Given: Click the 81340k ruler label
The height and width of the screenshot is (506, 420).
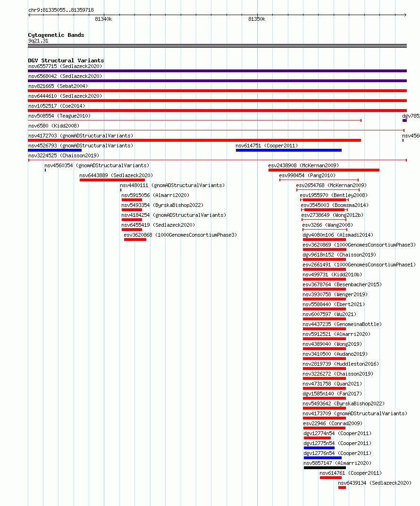Looking at the screenshot, I should coord(103,19).
